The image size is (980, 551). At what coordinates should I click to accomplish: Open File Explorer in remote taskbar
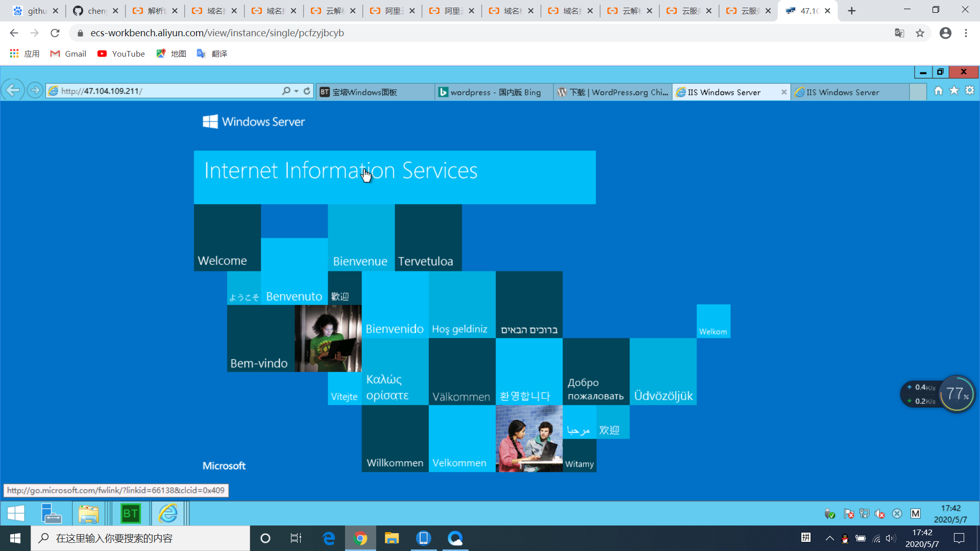click(88, 513)
